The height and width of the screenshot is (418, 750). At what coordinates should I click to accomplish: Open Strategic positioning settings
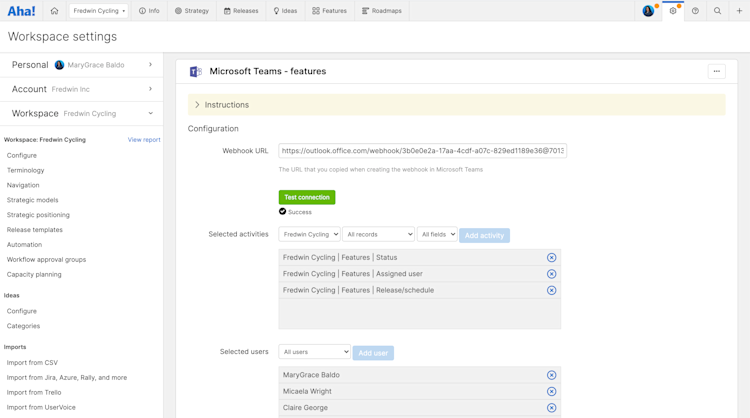[x=38, y=215]
